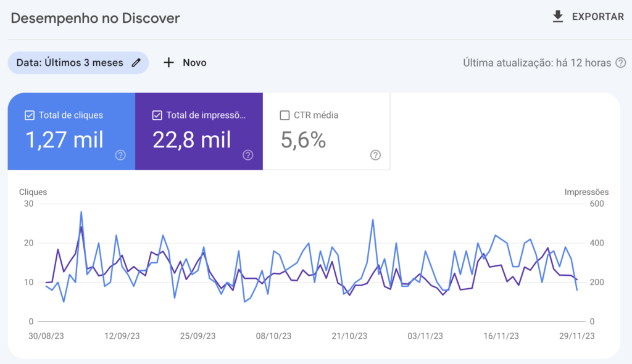Enable the CTR média checkbox
This screenshot has width=632, height=364.
click(285, 115)
